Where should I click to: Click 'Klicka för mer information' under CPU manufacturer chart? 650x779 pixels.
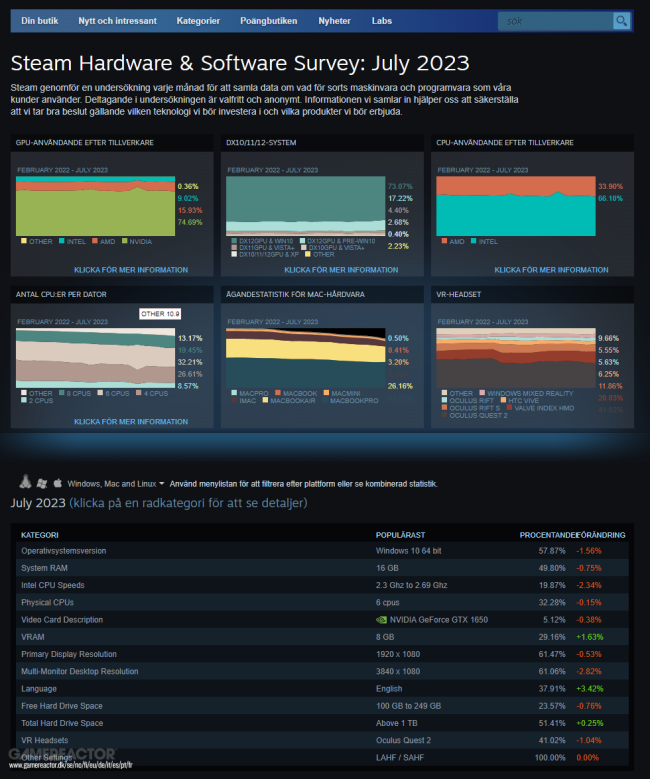pos(551,270)
